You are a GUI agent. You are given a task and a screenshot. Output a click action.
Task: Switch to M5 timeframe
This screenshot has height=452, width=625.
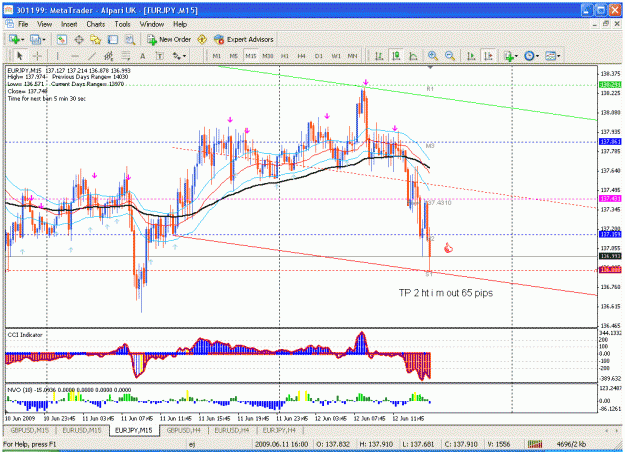pos(234,56)
